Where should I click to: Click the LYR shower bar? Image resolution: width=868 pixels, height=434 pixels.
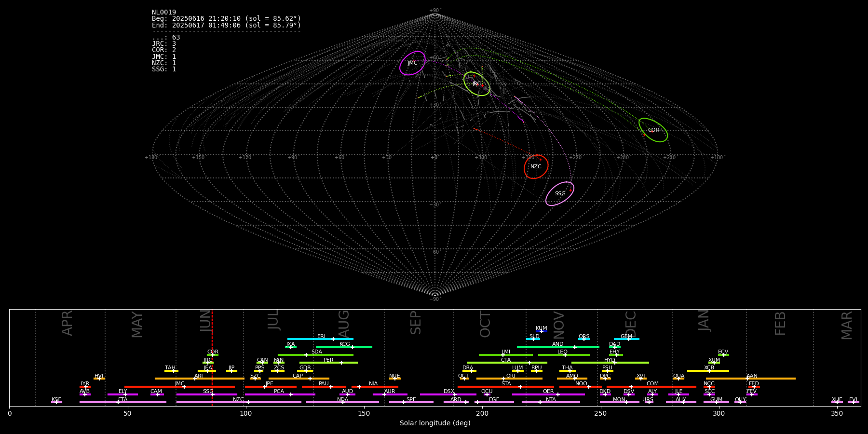click(x=85, y=387)
